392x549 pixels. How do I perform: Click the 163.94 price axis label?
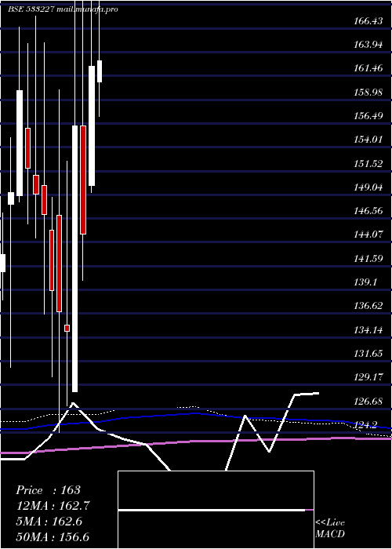point(368,45)
